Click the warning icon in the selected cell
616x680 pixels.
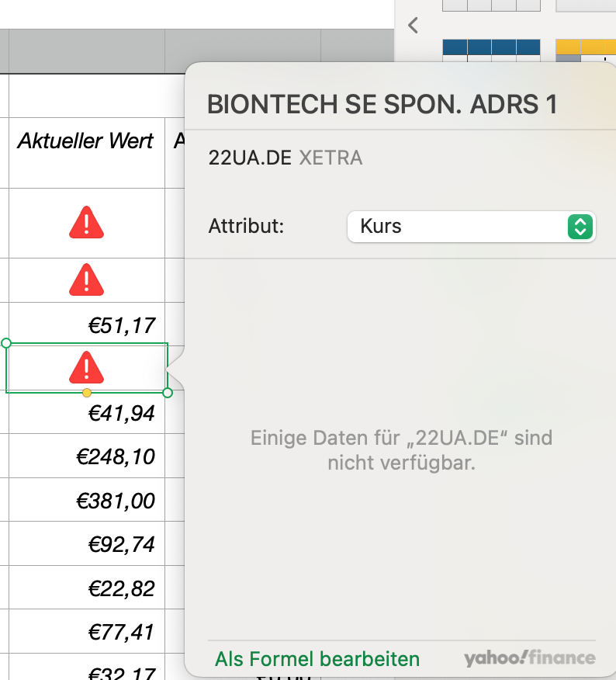pyautogui.click(x=86, y=367)
